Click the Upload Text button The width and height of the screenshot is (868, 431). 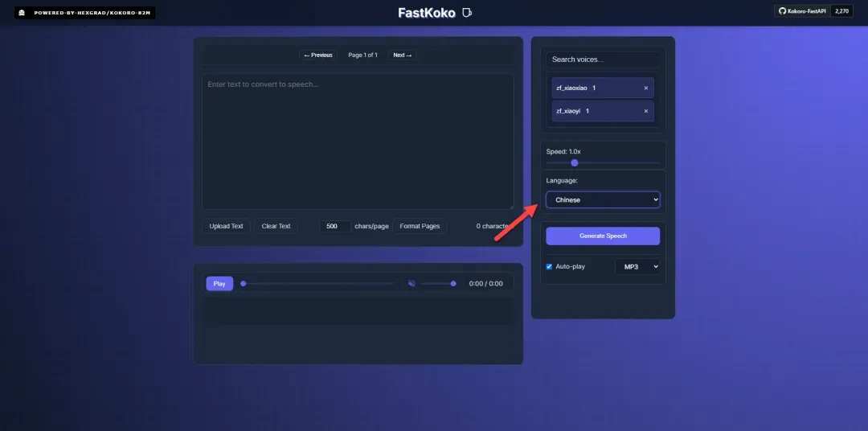click(x=226, y=226)
